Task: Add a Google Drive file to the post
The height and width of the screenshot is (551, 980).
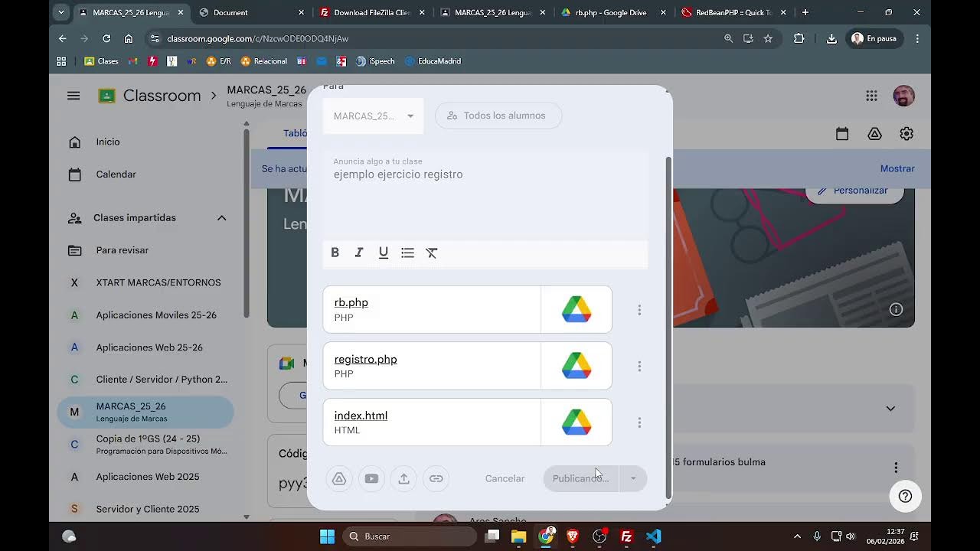Action: coord(339,479)
